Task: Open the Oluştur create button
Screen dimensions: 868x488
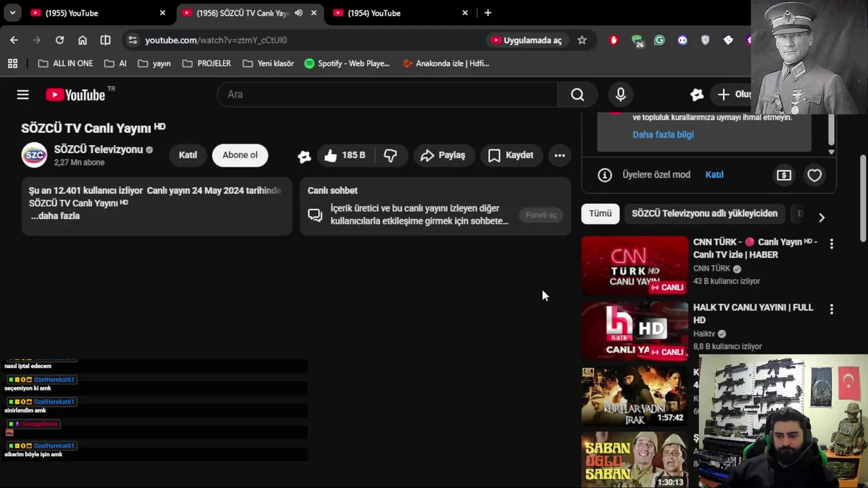Action: click(734, 95)
